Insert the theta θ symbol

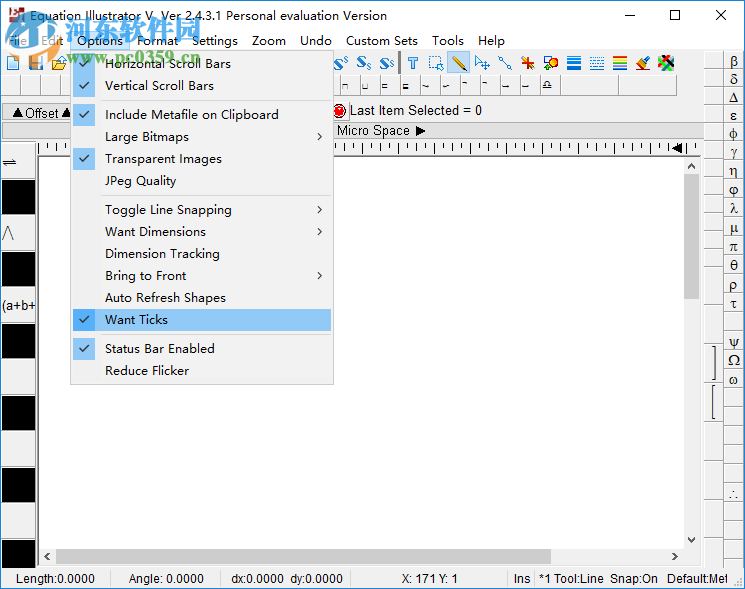point(734,266)
